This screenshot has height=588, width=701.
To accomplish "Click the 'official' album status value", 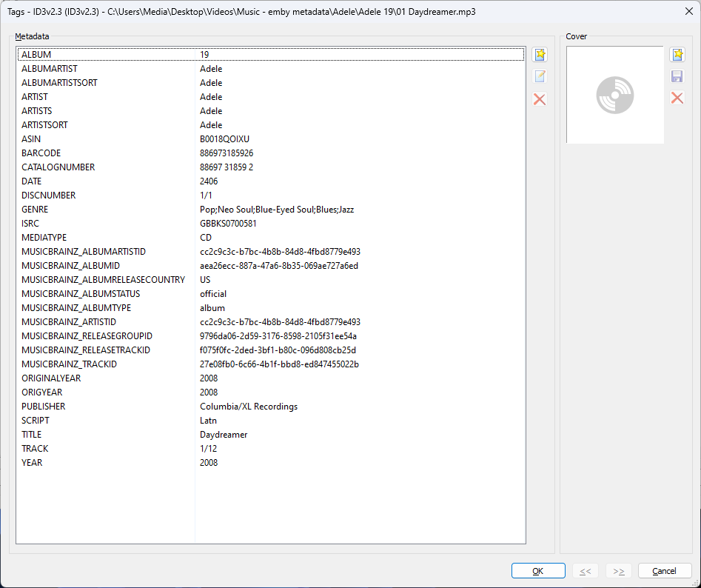I will (x=212, y=294).
